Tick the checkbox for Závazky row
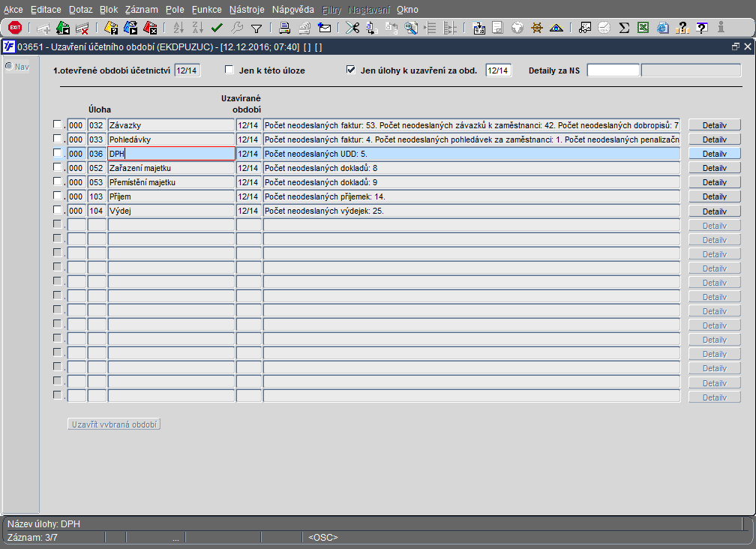 [57, 124]
